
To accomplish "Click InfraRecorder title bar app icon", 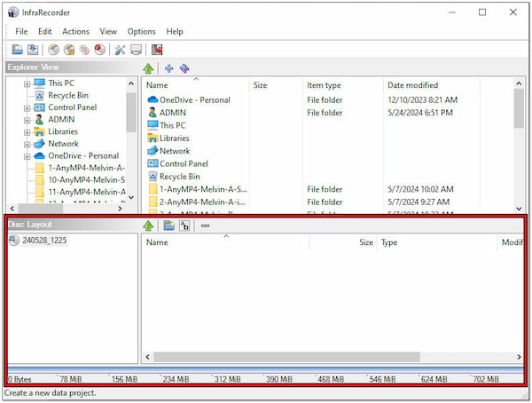I will point(13,12).
